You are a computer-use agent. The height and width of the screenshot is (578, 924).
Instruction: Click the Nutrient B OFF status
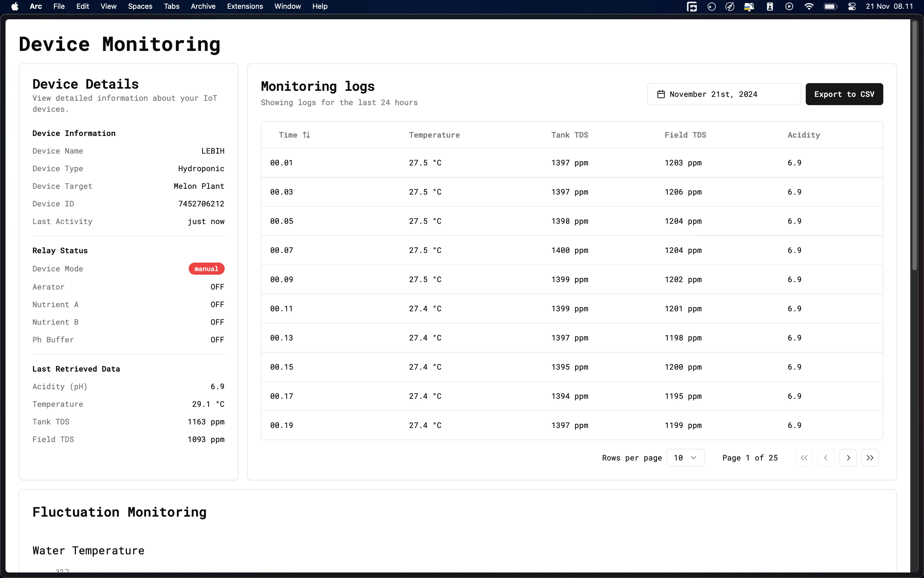217,322
